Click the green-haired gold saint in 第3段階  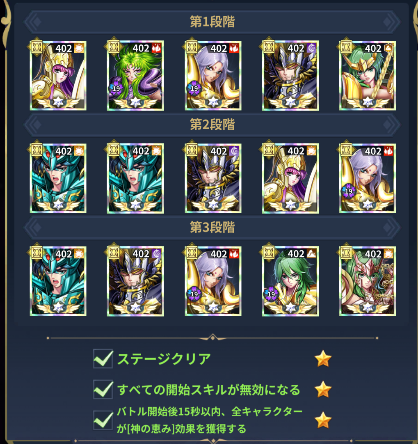pos(290,281)
